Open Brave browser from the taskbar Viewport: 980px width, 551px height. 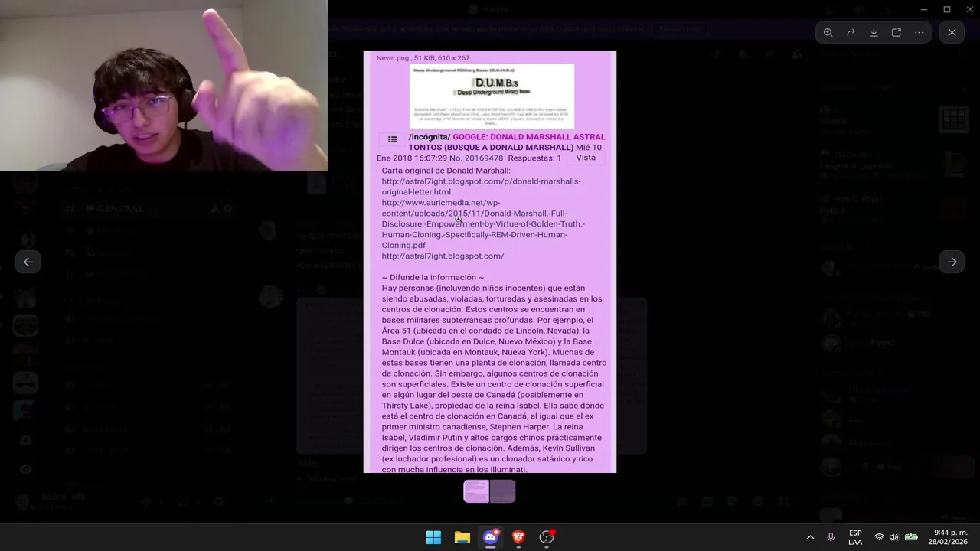click(518, 537)
